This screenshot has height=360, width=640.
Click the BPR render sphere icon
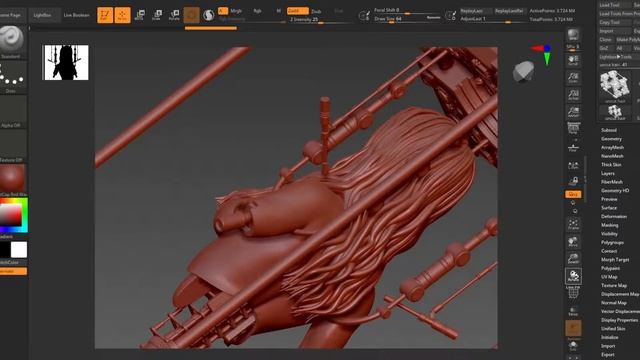573,35
